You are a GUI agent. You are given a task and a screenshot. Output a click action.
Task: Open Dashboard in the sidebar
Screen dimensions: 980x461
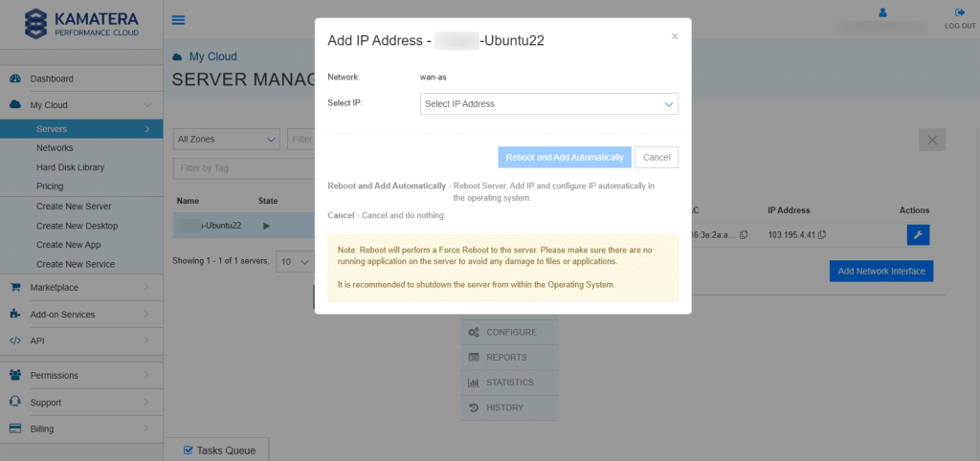(x=52, y=78)
